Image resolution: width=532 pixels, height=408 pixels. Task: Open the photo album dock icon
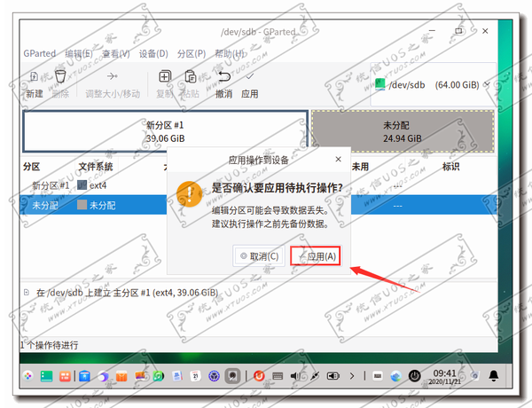click(x=140, y=376)
